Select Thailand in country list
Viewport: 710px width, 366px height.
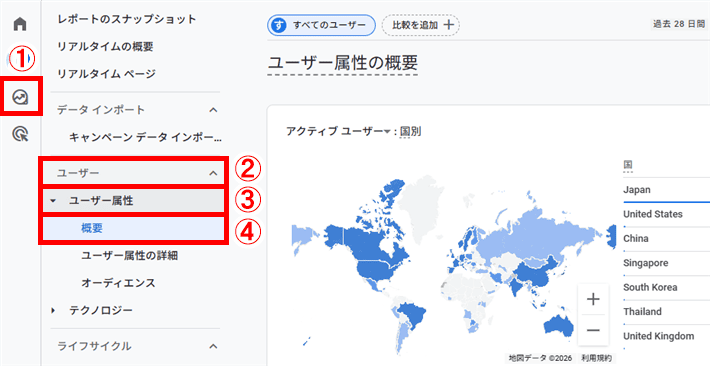click(642, 312)
